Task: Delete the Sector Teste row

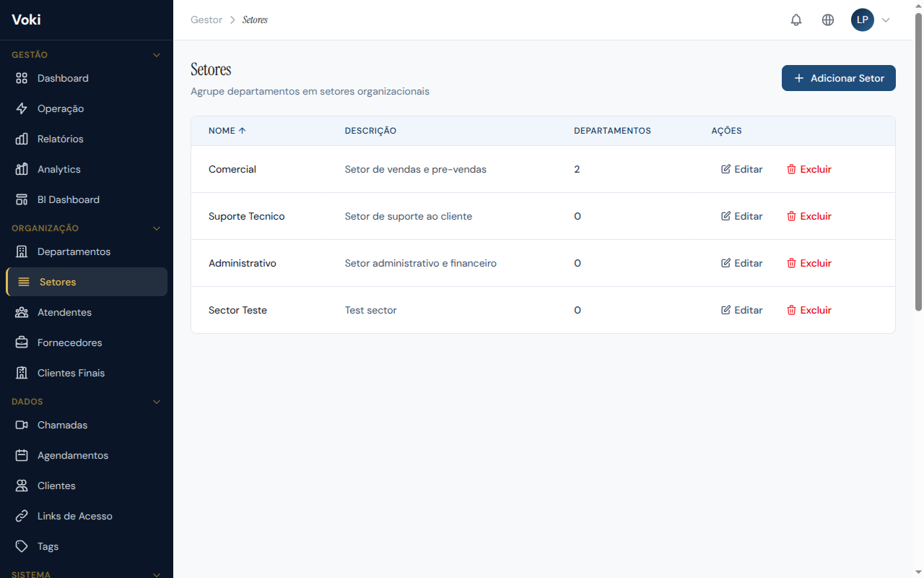Action: coord(808,310)
